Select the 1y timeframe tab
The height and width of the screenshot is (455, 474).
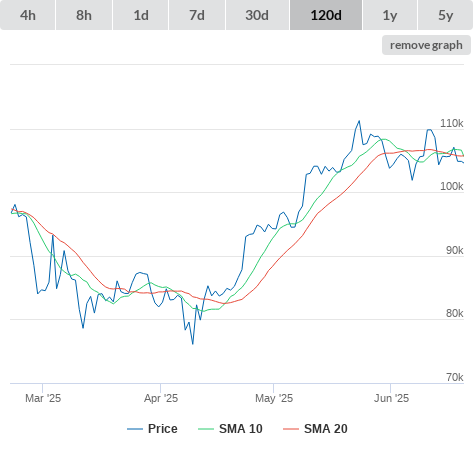click(x=390, y=15)
